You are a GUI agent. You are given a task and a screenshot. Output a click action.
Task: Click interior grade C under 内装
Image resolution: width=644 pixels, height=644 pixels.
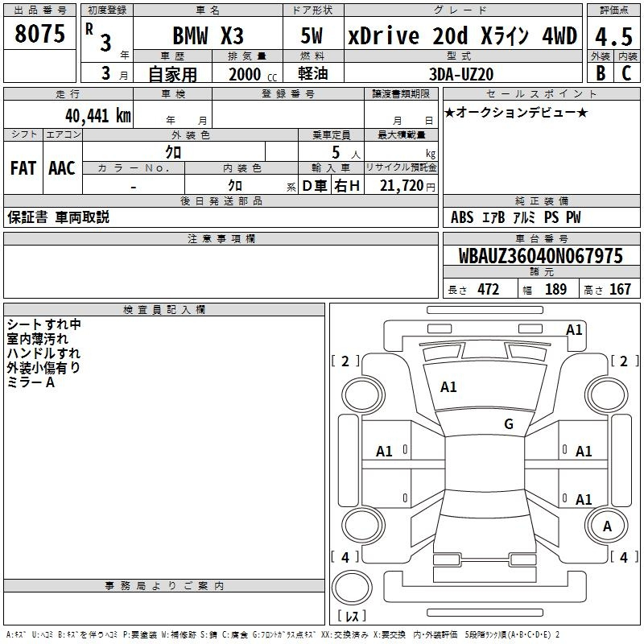pos(626,73)
